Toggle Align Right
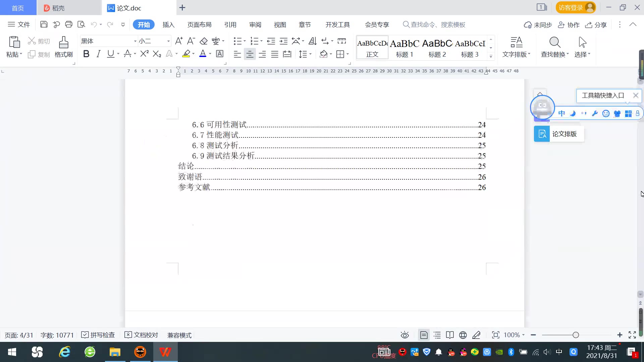Viewport: 644px width, 362px height. tap(262, 54)
